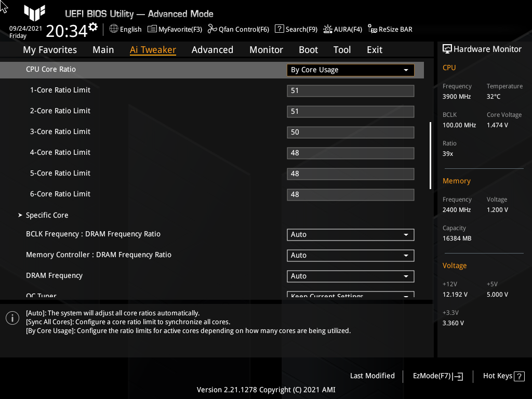
Task: Switch to Boot tab
Action: [x=308, y=50]
